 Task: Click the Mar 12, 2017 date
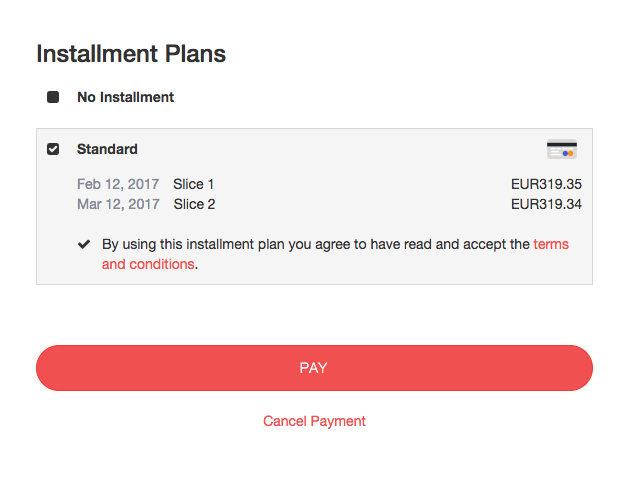(x=118, y=204)
